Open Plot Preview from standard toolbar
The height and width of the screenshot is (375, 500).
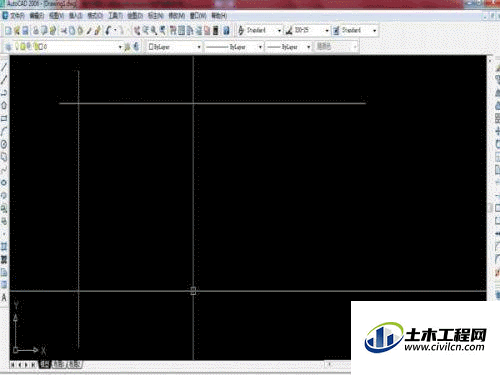click(44, 31)
